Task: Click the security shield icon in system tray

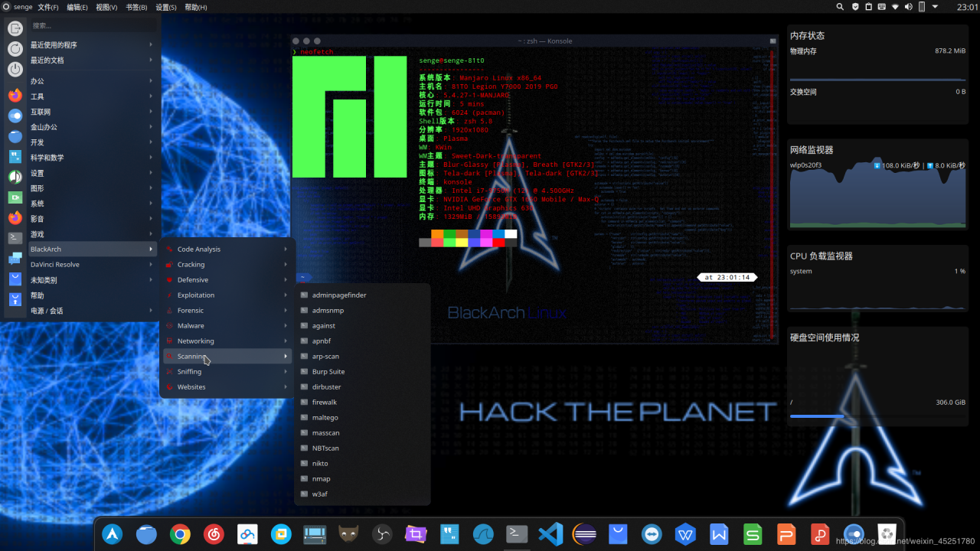Action: point(855,7)
